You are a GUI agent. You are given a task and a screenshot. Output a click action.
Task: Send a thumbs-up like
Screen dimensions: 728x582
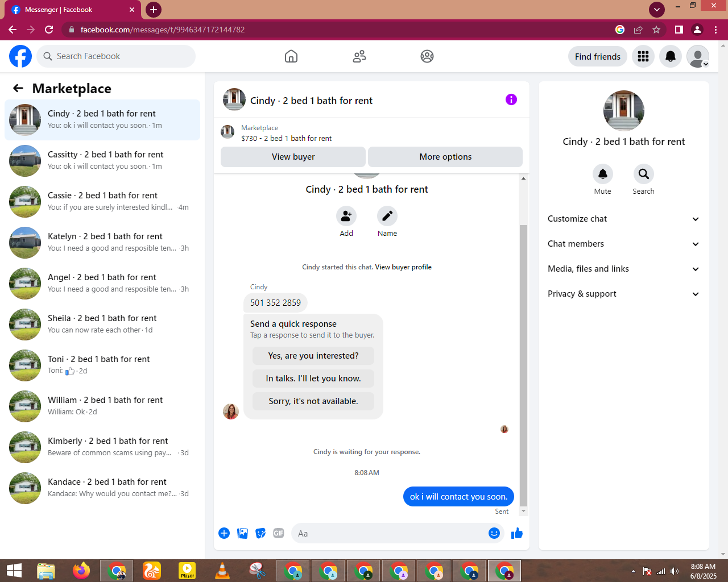point(517,533)
